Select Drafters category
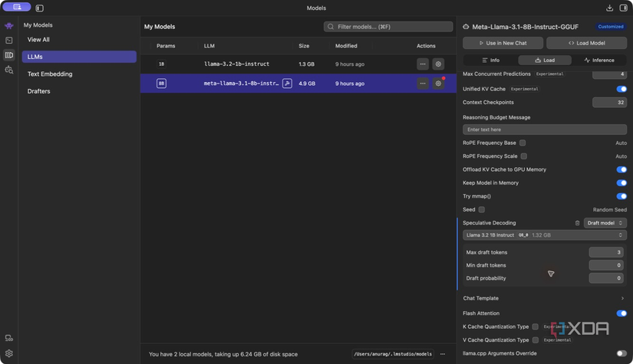Viewport: 633px width, 364px height. click(79, 91)
